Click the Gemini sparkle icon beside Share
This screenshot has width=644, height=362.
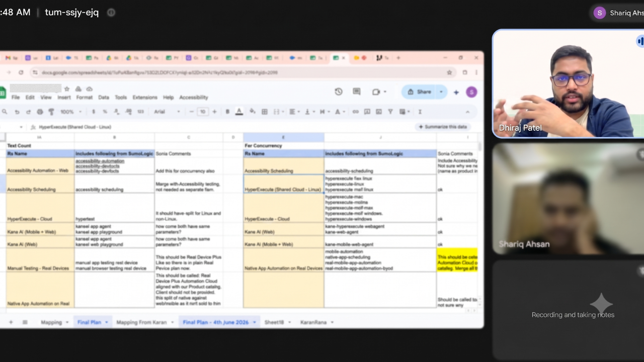(x=456, y=92)
